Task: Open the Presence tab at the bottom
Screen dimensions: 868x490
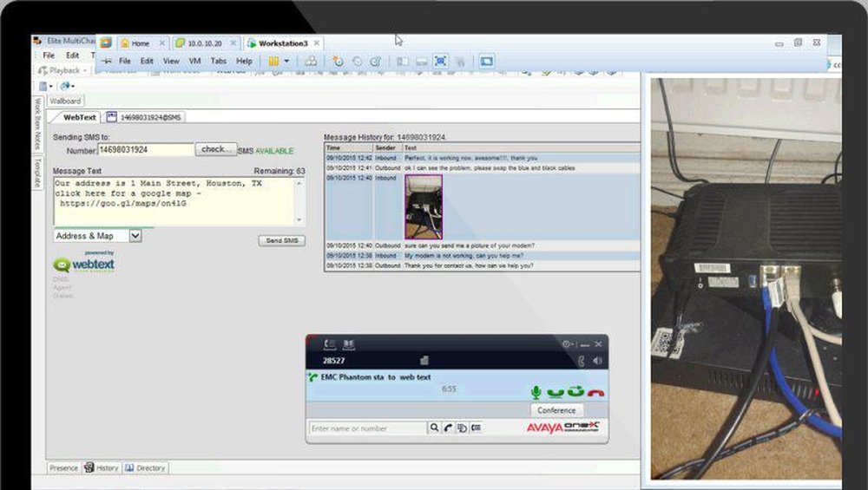Action: [63, 467]
